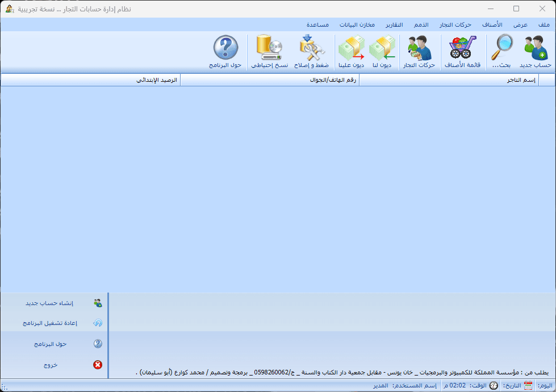
Task: Open the عرض menu
Action: click(521, 24)
